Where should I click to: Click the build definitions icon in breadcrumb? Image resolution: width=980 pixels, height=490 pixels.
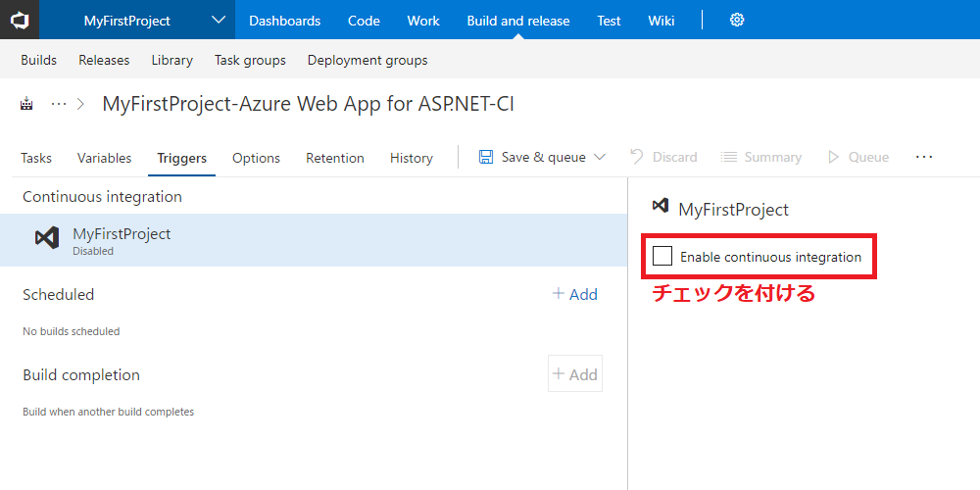click(x=26, y=104)
